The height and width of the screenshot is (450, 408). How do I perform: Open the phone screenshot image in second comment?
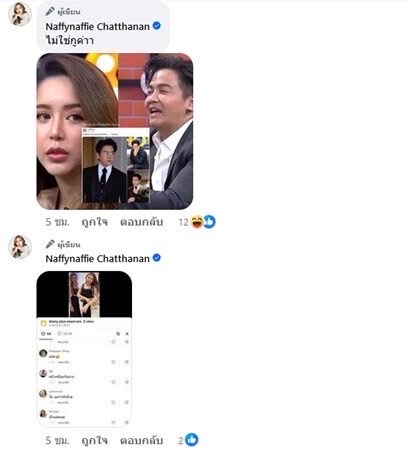pyautogui.click(x=84, y=349)
